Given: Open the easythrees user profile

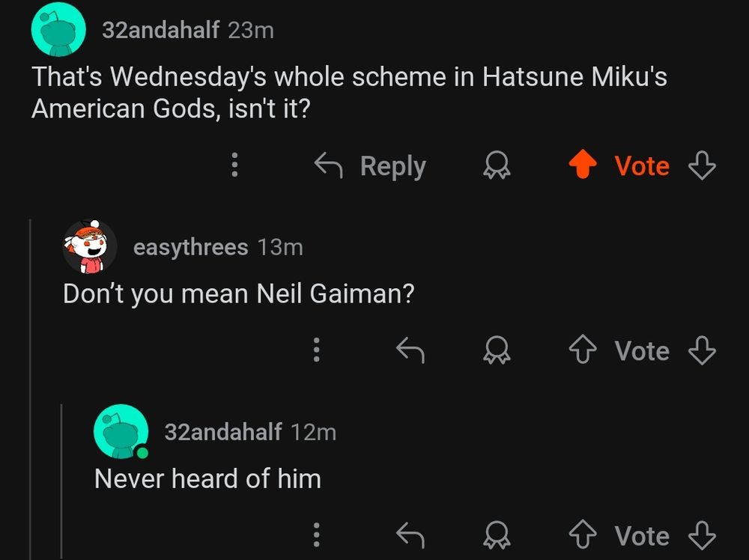Looking at the screenshot, I should tap(190, 247).
